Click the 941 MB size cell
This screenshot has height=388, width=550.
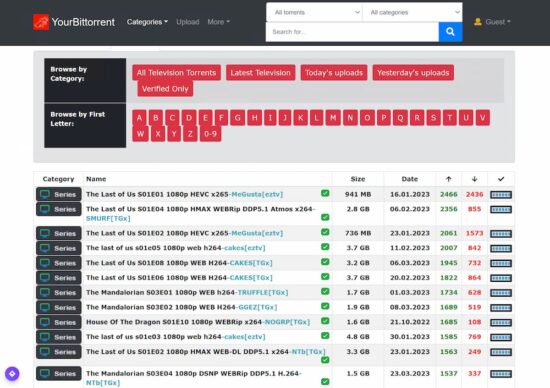358,194
